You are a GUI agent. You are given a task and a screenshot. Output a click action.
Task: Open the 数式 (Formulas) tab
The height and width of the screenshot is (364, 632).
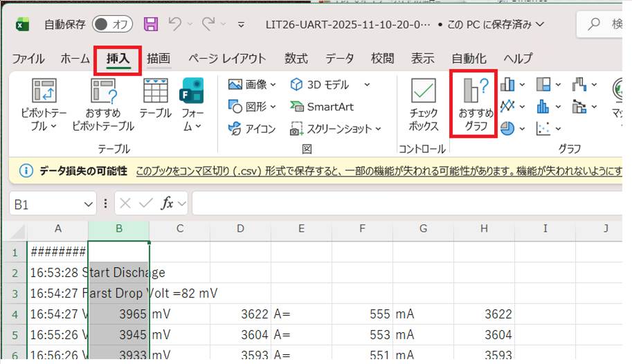click(x=296, y=58)
